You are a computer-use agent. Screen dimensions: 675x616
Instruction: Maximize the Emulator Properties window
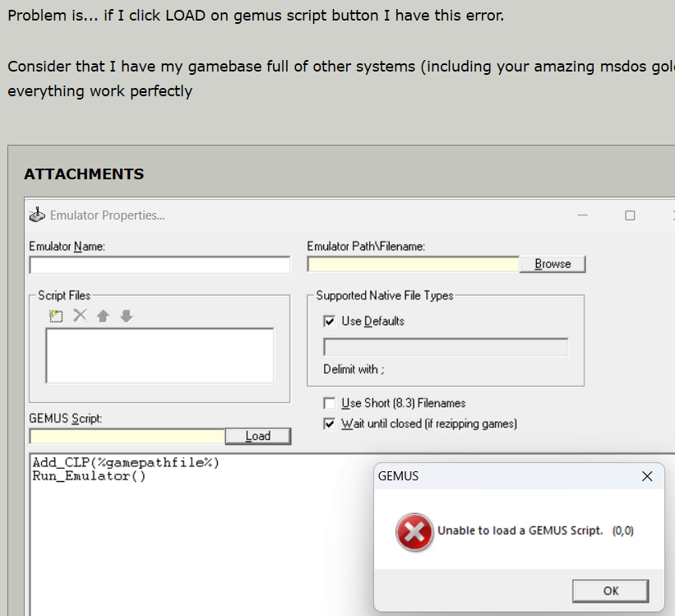[x=630, y=215]
